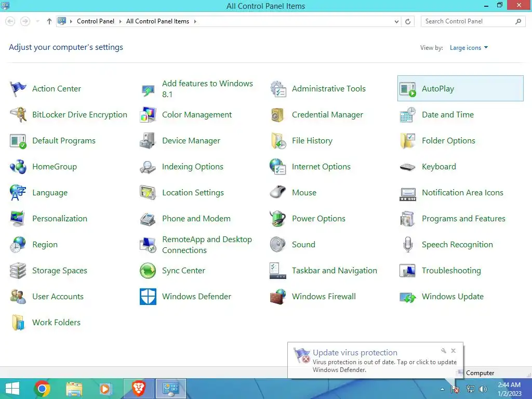
Task: Show hidden tray icons arrow
Action: 442,389
